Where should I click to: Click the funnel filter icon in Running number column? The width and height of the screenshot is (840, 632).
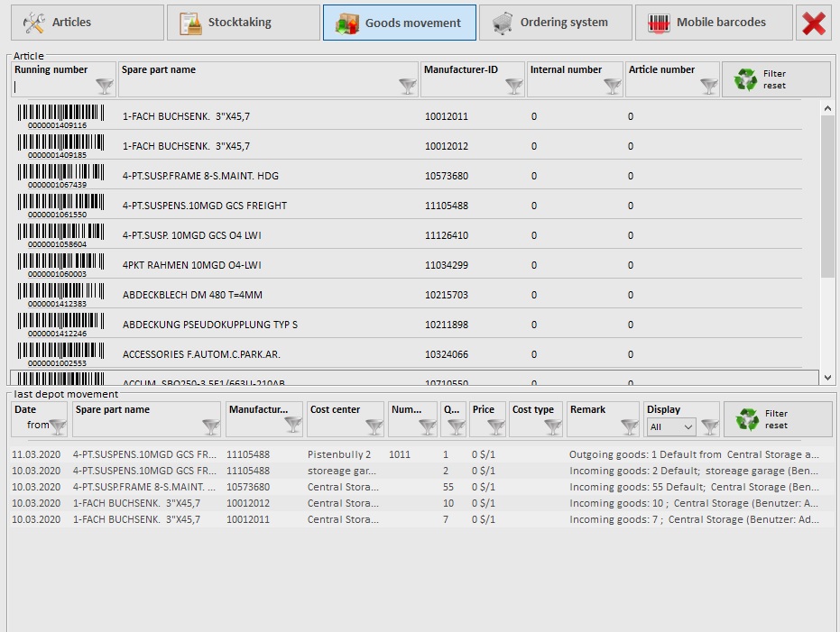(105, 87)
